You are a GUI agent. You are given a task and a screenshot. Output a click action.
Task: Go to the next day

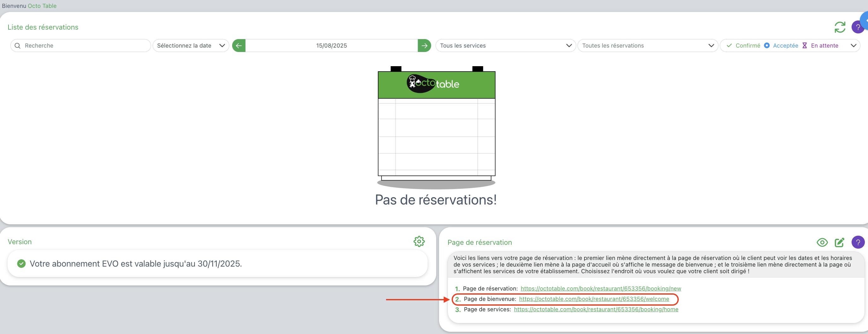pos(424,45)
